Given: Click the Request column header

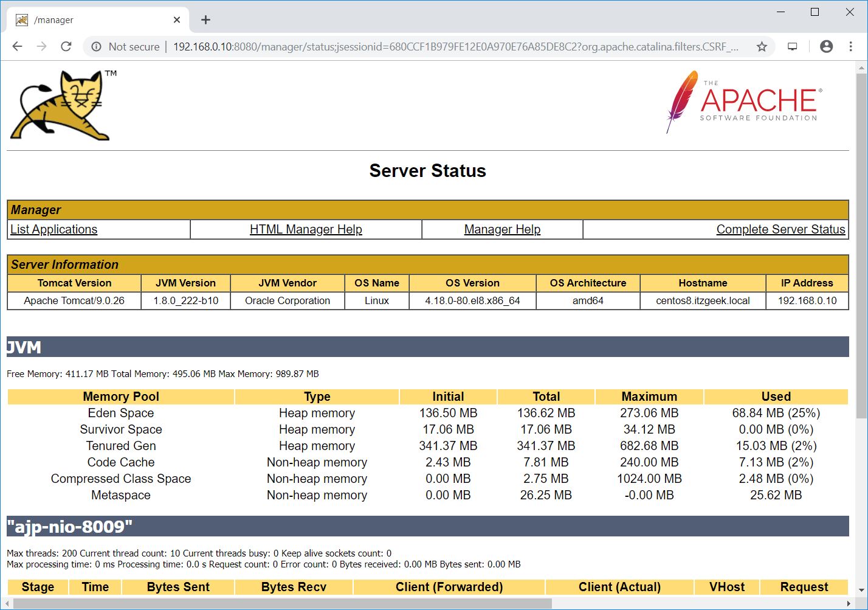Looking at the screenshot, I should point(804,587).
